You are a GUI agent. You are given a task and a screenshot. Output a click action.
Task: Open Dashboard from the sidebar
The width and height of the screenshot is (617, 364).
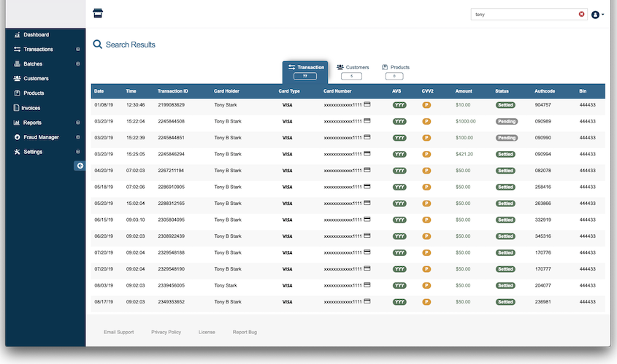point(35,35)
